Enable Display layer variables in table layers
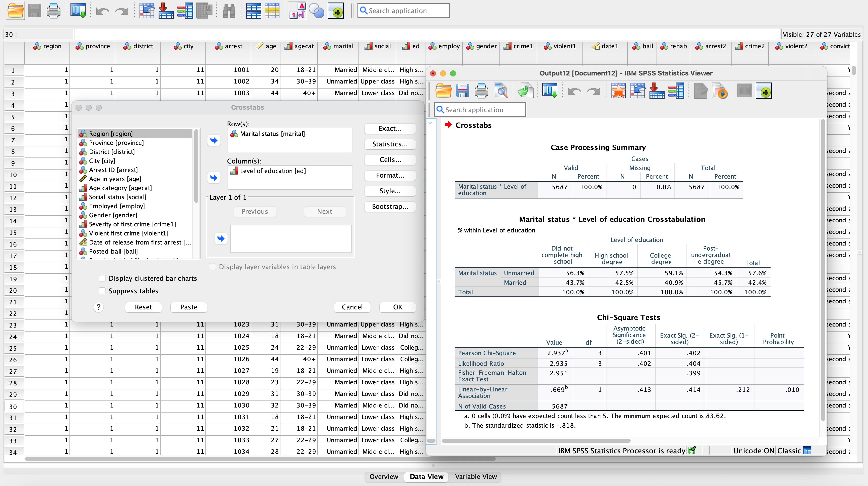868x486 pixels. coord(213,266)
